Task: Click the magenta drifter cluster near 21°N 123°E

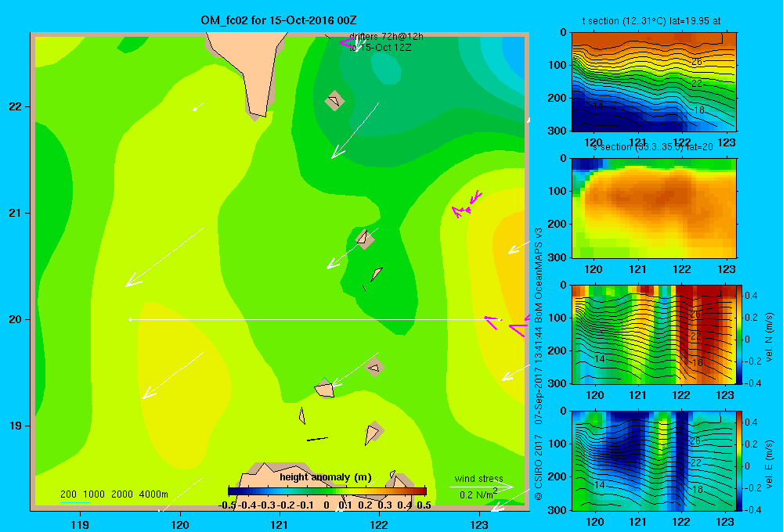Action: click(x=467, y=205)
